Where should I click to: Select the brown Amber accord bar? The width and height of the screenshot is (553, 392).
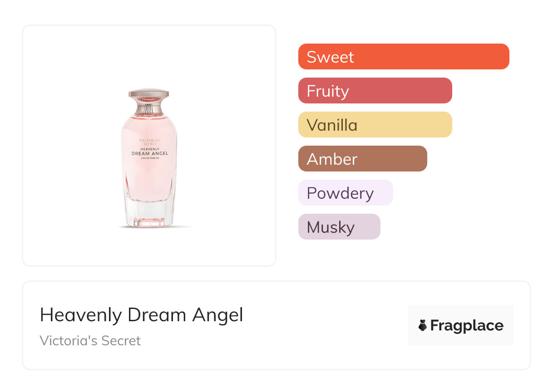[362, 159]
